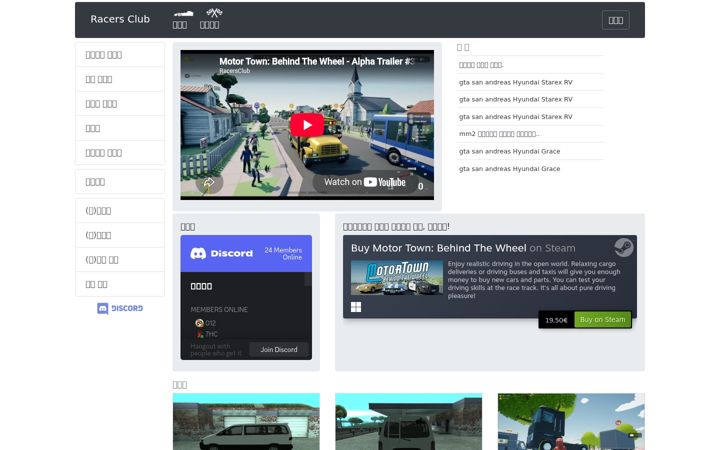Click the share arrow icon on the video
The width and height of the screenshot is (720, 450).
(x=209, y=182)
